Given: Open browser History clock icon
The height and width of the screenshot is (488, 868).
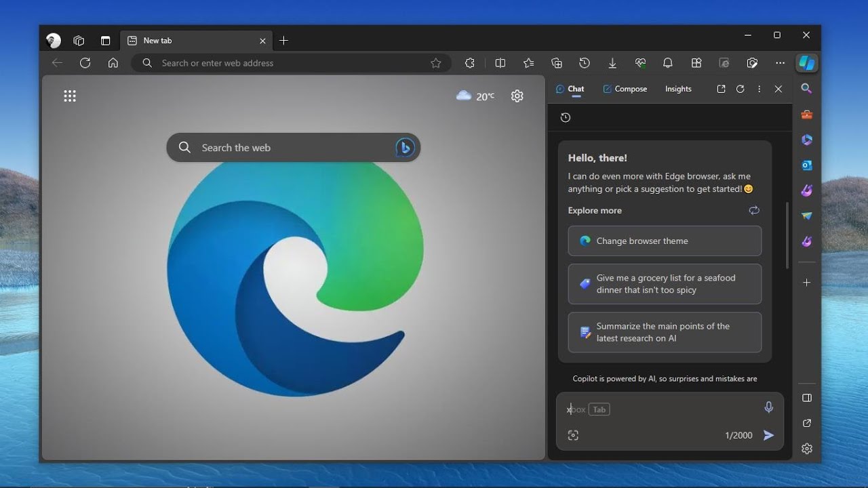Looking at the screenshot, I should click(585, 63).
